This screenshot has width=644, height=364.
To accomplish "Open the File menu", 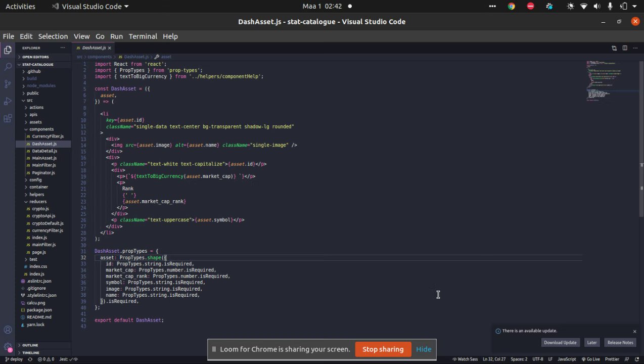I will tap(9, 36).
